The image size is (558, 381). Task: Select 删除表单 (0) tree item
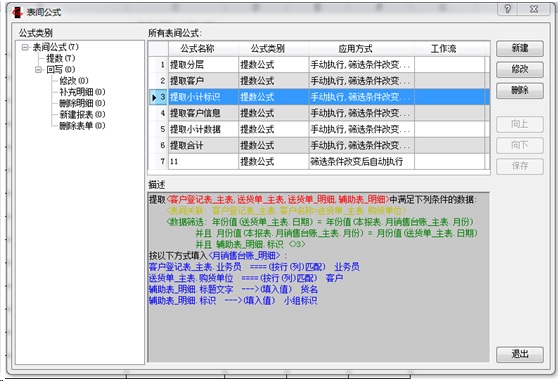click(82, 126)
